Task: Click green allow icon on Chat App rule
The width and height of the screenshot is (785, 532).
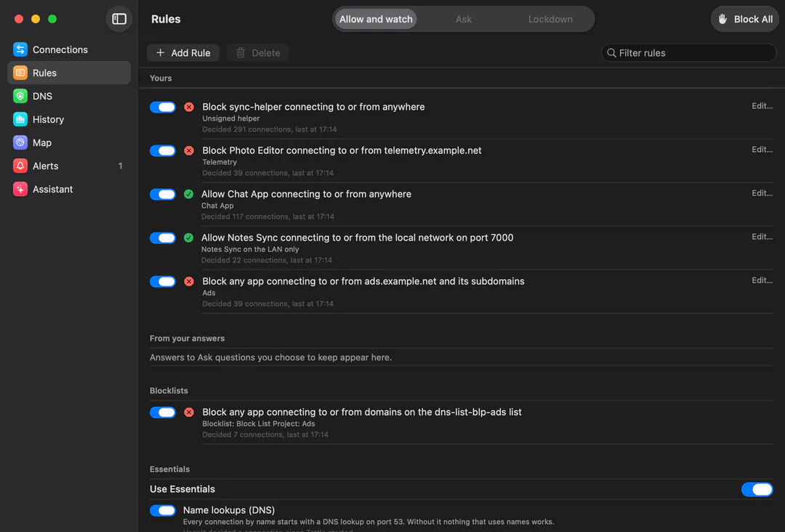Action: coord(188,194)
